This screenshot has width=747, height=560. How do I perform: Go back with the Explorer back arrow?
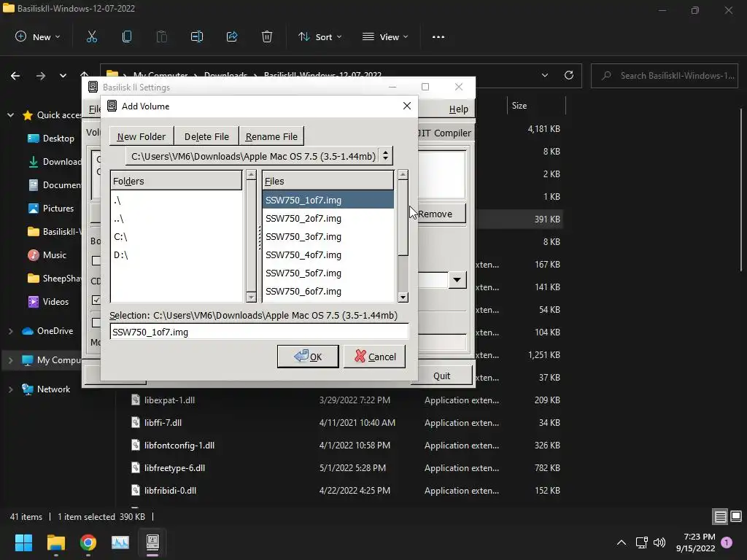[x=15, y=76]
